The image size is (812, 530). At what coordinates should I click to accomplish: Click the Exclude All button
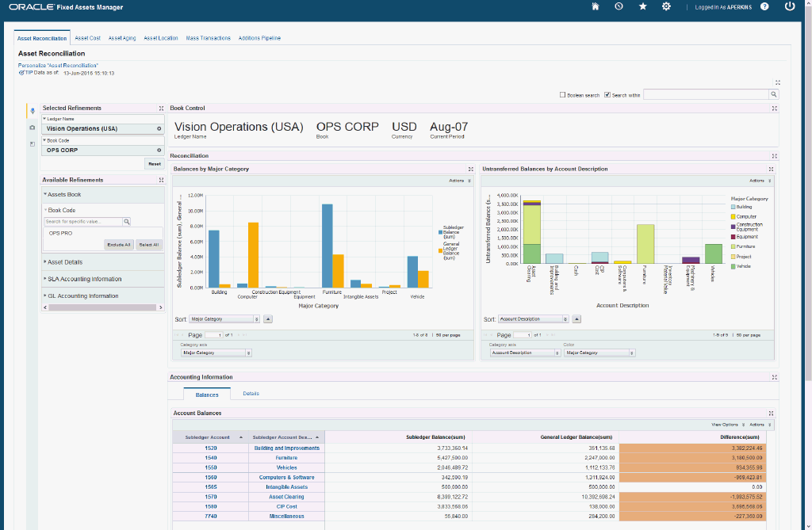[x=119, y=245]
